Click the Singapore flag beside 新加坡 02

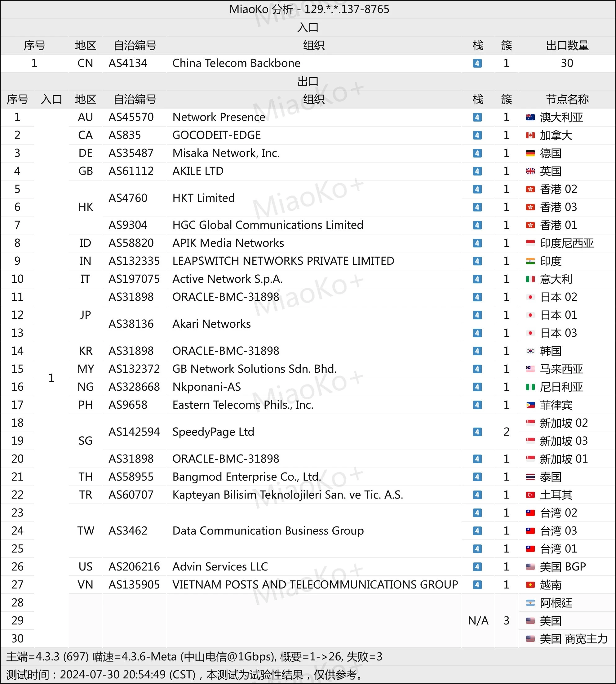(x=530, y=423)
